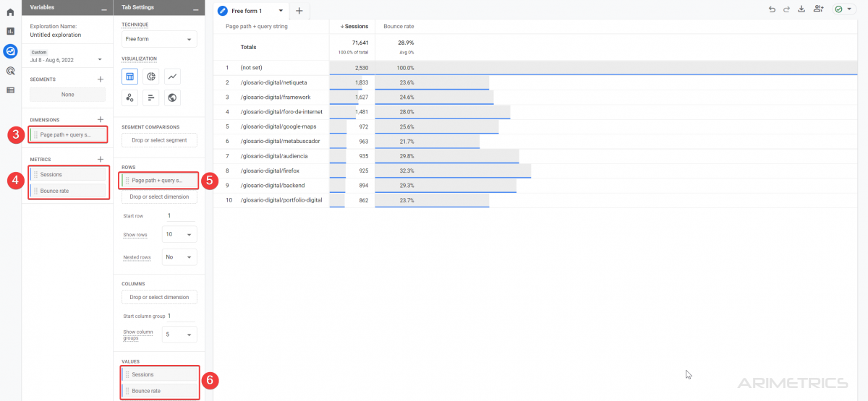Add a new segment with plus icon
868x401 pixels.
click(101, 79)
